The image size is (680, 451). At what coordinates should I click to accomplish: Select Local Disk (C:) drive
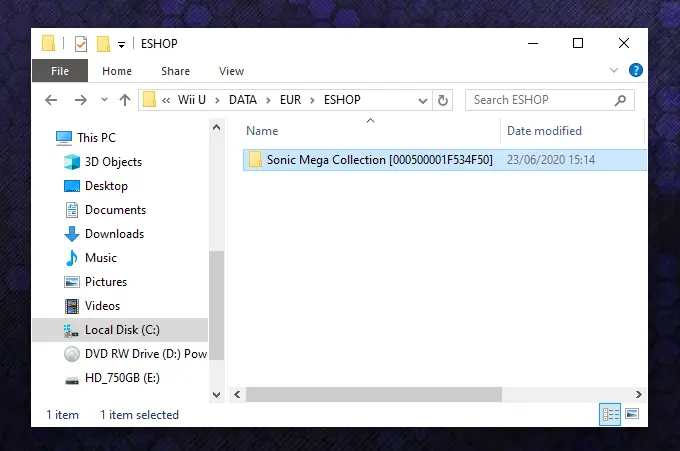point(120,330)
